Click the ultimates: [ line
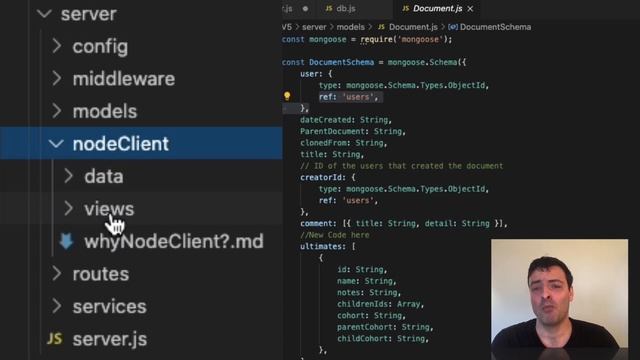640x360 pixels. [x=328, y=247]
